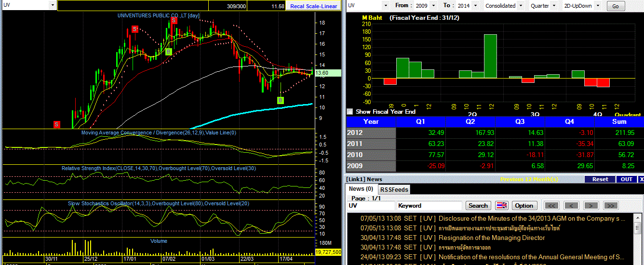This screenshot has width=644, height=265.
Task: Click the news Search button
Action: click(478, 205)
